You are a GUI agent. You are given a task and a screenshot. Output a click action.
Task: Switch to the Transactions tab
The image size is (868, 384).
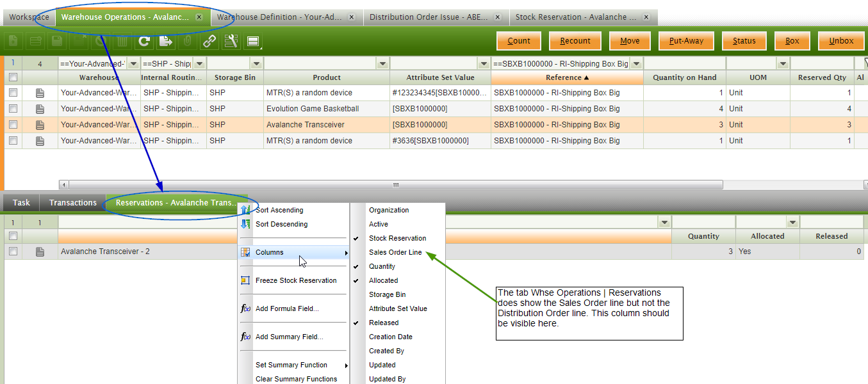click(73, 203)
